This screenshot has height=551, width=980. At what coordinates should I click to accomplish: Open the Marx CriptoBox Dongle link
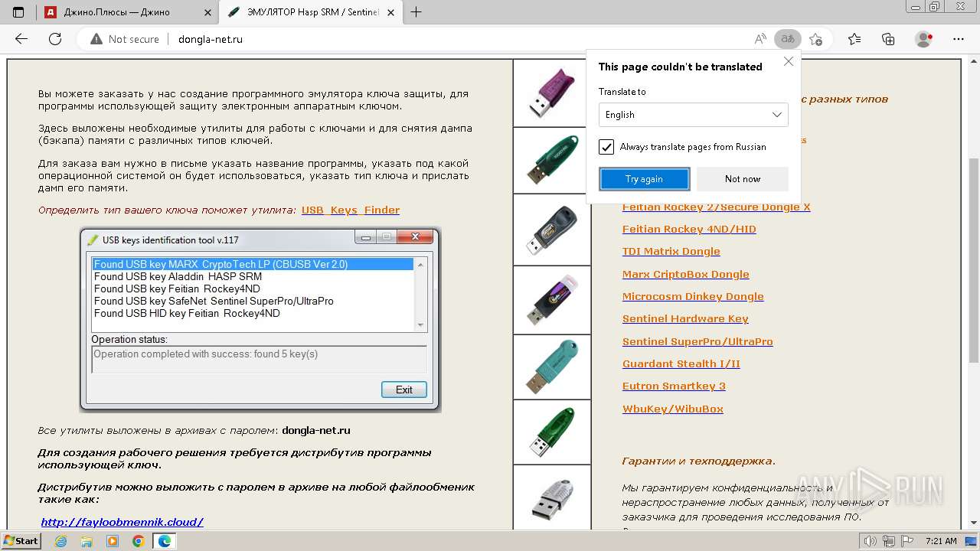click(686, 274)
